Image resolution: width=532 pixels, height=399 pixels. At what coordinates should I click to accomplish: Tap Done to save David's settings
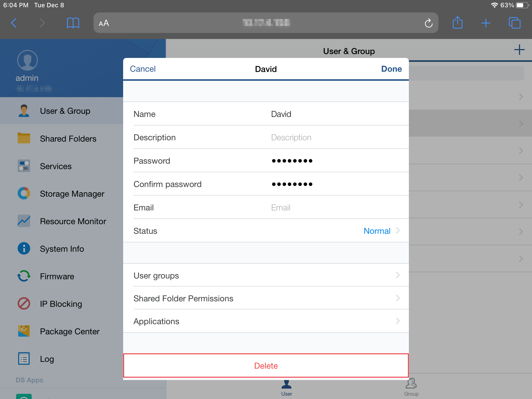pyautogui.click(x=391, y=69)
